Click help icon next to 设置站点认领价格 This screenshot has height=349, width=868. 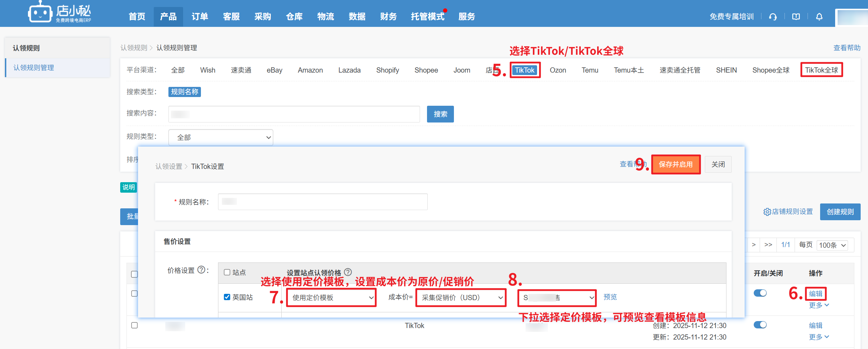[x=348, y=272]
